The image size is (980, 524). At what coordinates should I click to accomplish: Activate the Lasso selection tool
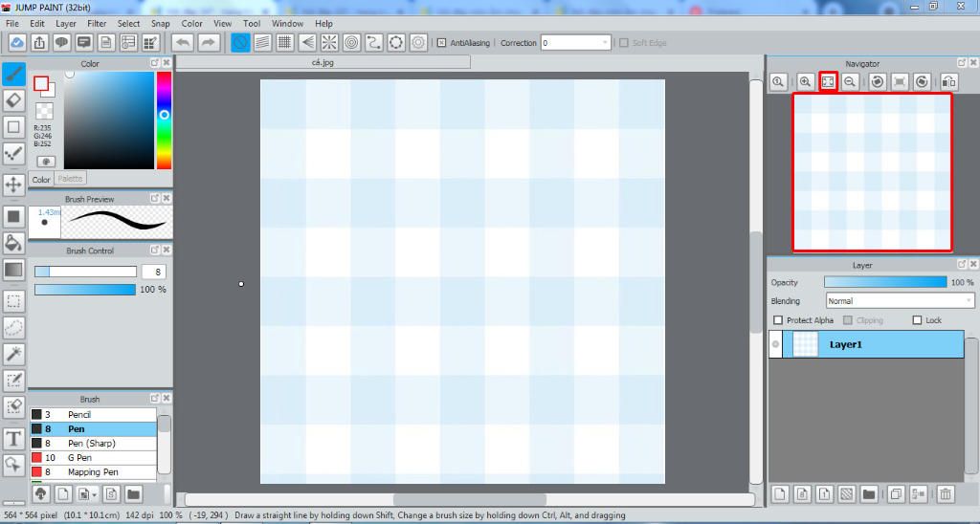tap(13, 327)
